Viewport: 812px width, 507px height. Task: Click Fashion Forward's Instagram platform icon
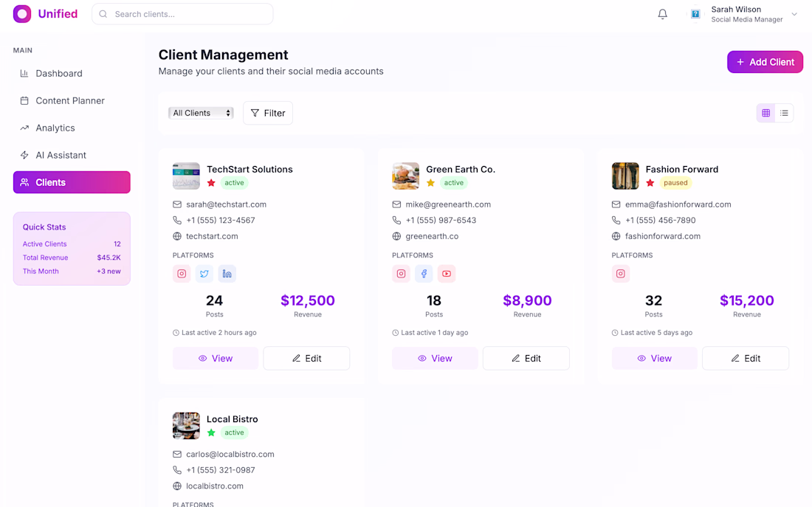[x=621, y=274]
